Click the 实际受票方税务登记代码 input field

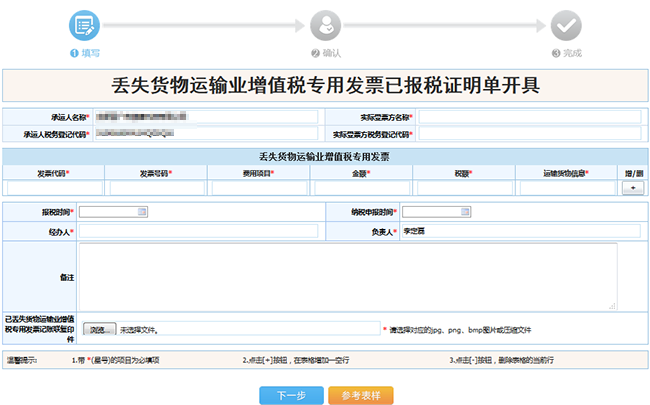(x=529, y=134)
